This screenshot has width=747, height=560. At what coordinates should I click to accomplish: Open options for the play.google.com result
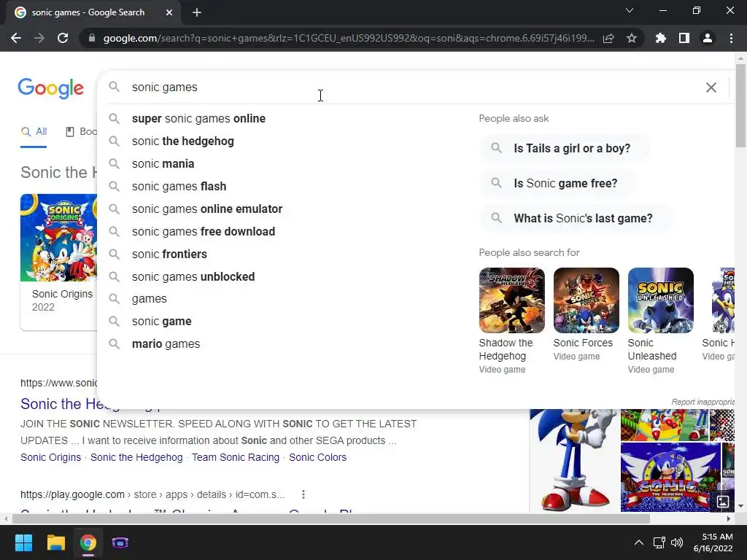(303, 495)
